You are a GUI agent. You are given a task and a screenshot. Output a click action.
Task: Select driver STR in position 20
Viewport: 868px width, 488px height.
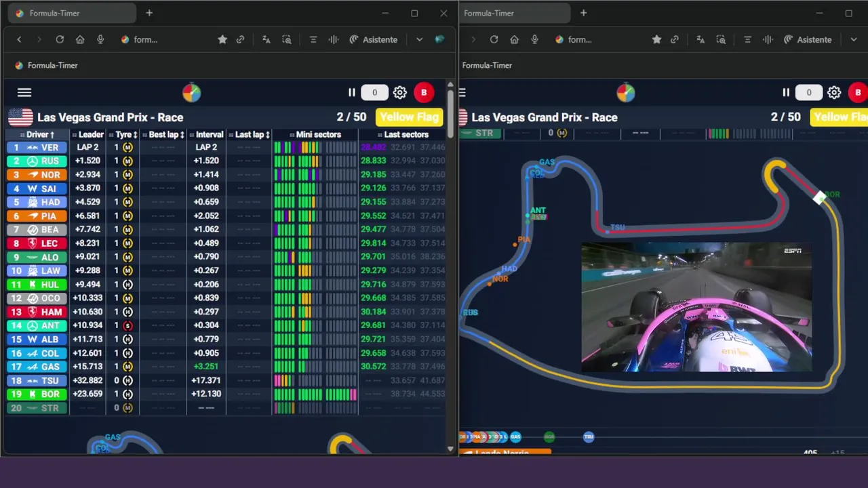[37, 408]
